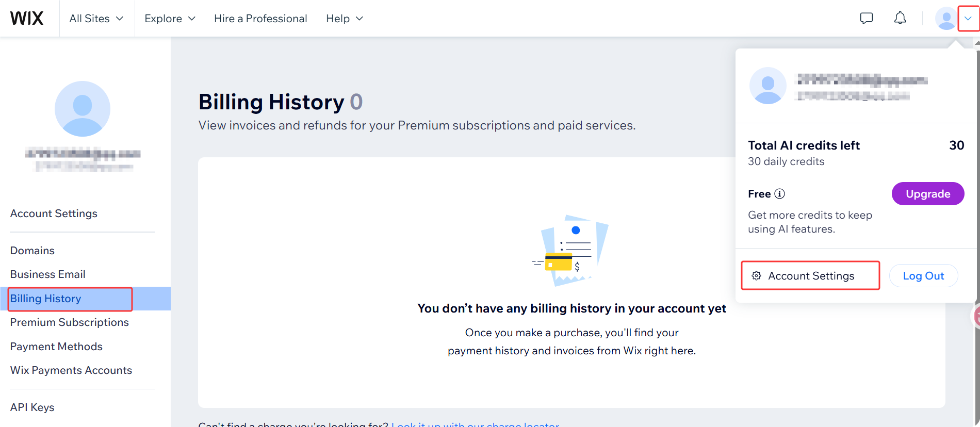Open Hire a Professional
The height and width of the screenshot is (427, 980).
coord(260,19)
